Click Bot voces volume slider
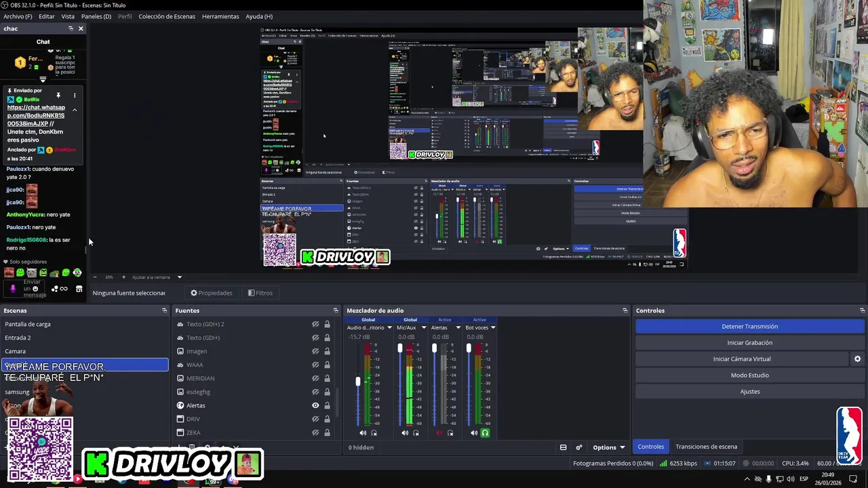868x488 pixels. 469,348
